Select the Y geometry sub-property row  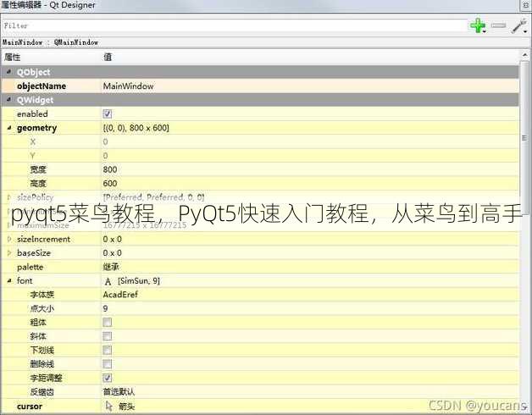(x=260, y=156)
